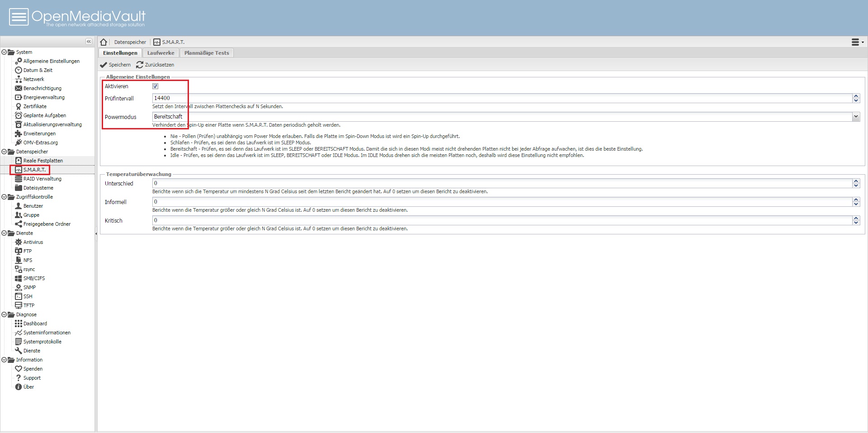The image size is (868, 433).
Task: Open Dashboard grid icon
Action: 19,324
